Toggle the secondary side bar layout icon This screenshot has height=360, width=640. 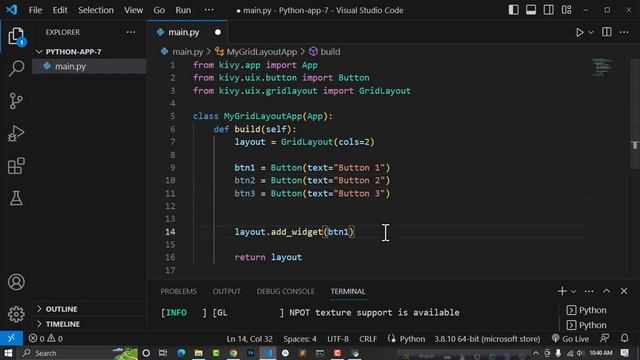coord(549,10)
